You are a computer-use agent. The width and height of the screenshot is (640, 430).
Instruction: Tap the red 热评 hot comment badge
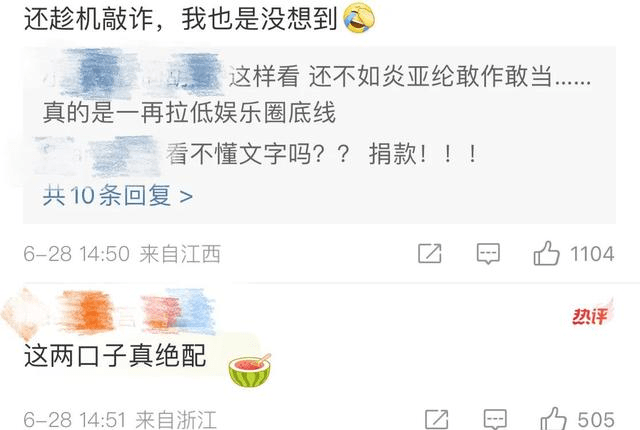point(591,314)
